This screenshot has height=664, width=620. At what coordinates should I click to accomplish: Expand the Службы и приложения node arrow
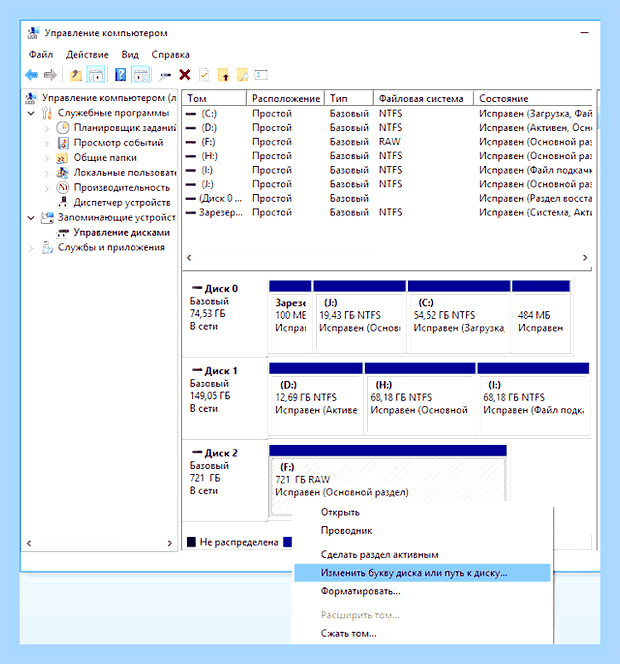pos(31,248)
